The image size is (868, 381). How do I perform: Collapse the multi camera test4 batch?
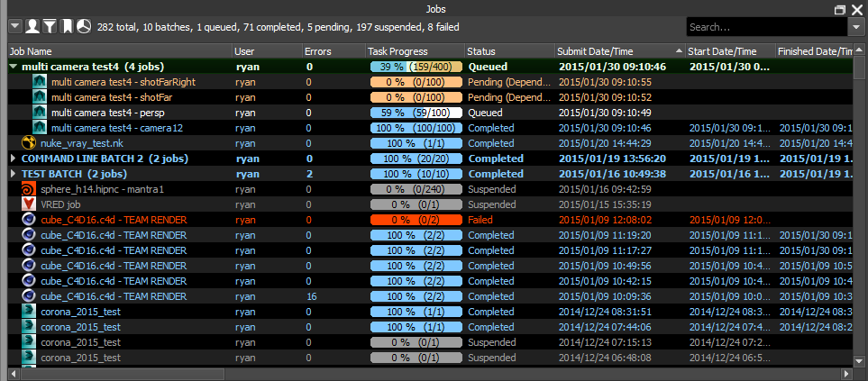(14, 67)
